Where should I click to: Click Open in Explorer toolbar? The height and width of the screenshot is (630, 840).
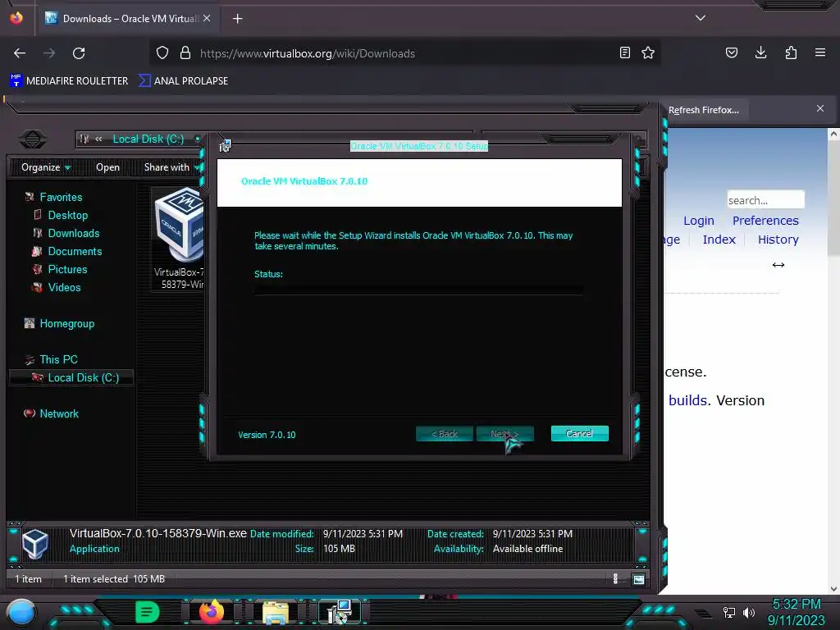(x=107, y=167)
